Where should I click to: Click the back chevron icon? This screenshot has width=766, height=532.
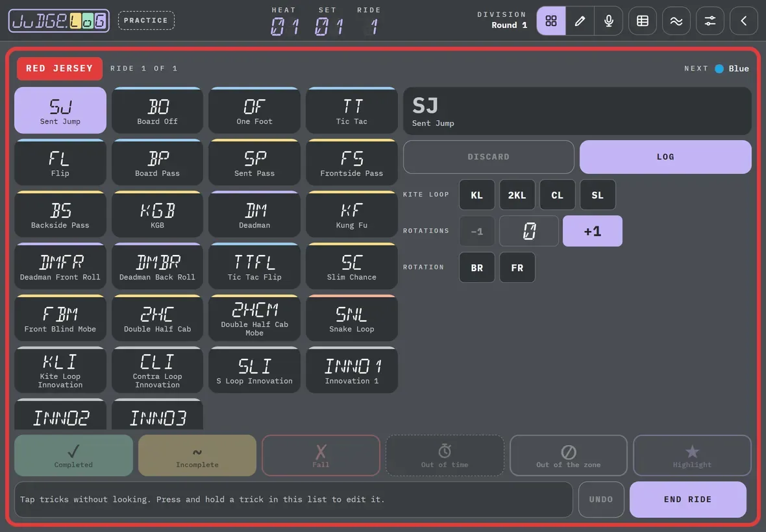(743, 21)
